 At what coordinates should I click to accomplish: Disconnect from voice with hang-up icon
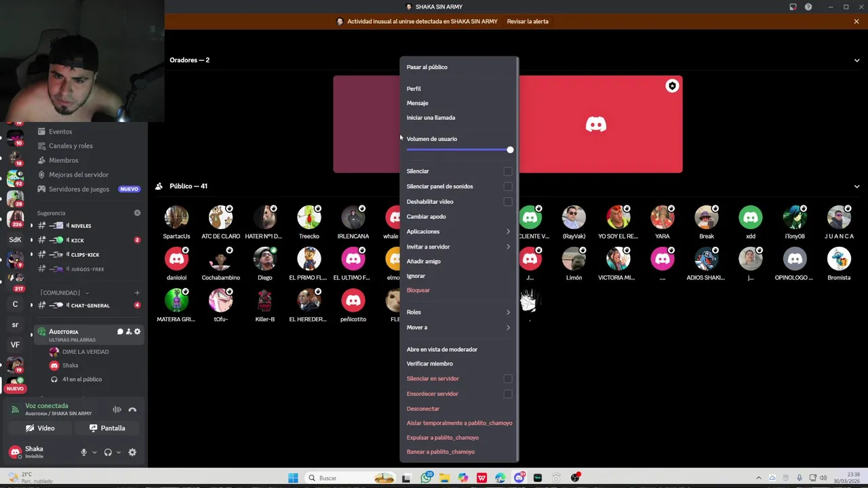coord(132,409)
